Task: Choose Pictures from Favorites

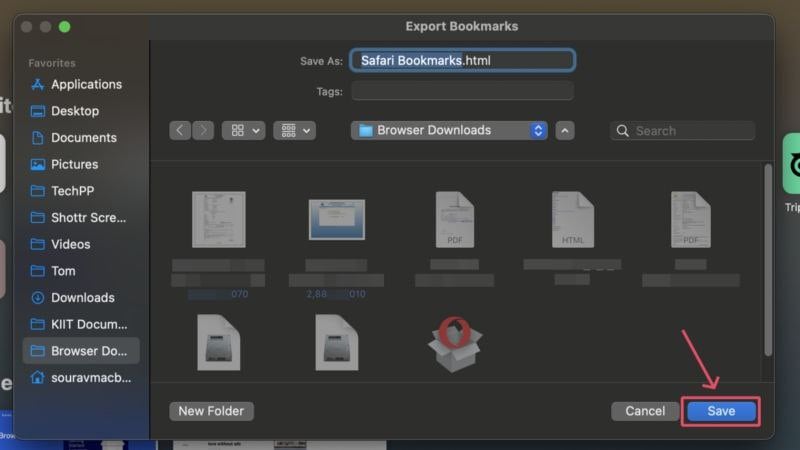Action: point(81,164)
